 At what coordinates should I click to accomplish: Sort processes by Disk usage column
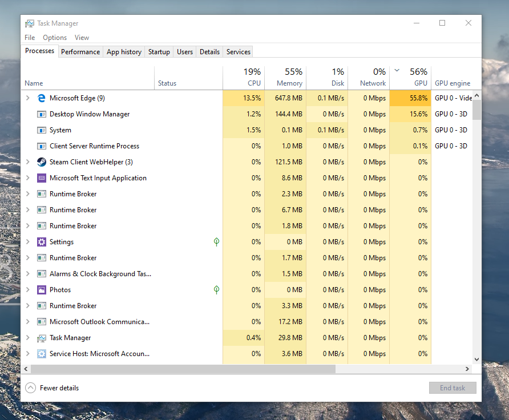point(327,78)
